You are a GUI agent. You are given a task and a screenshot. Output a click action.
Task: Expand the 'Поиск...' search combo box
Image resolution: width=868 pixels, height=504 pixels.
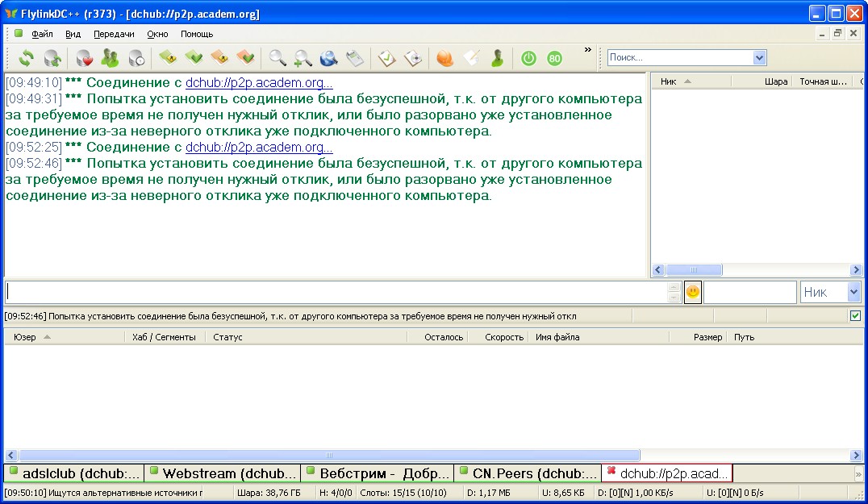758,58
